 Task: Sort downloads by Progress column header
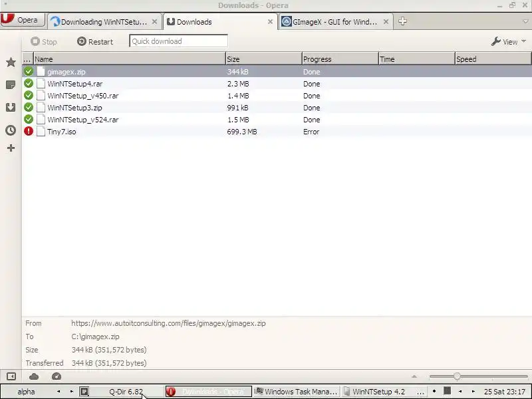tap(340, 59)
